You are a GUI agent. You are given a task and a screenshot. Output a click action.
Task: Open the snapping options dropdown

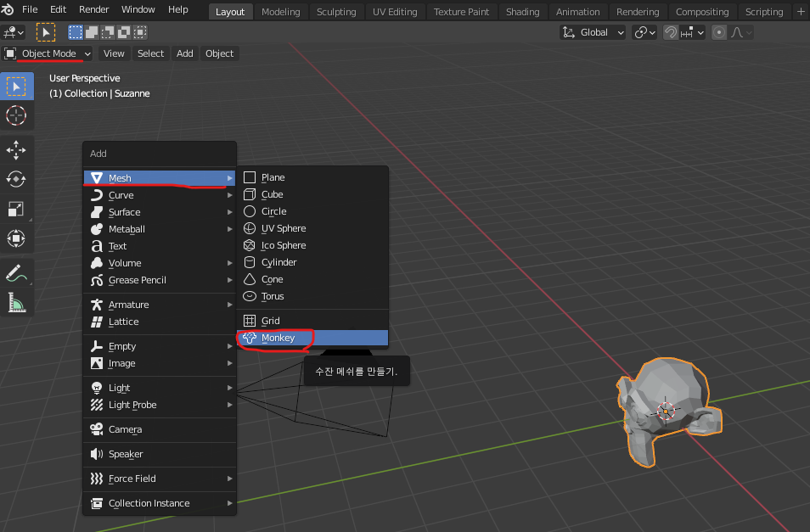(692, 32)
